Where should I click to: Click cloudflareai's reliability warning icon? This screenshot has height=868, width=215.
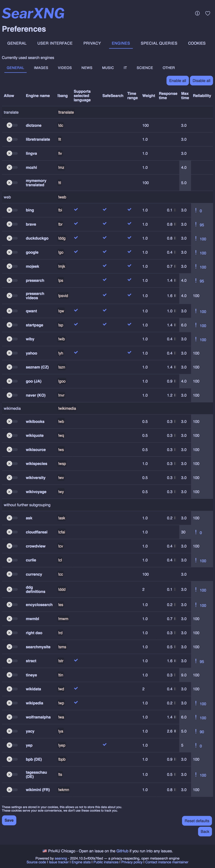(x=196, y=532)
